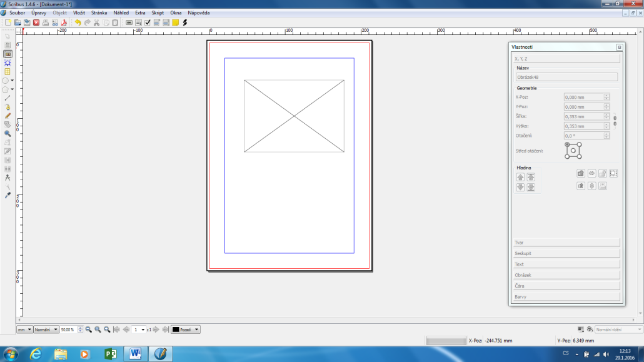Open the Skript menu
This screenshot has height=362, width=644.
pos(158,13)
